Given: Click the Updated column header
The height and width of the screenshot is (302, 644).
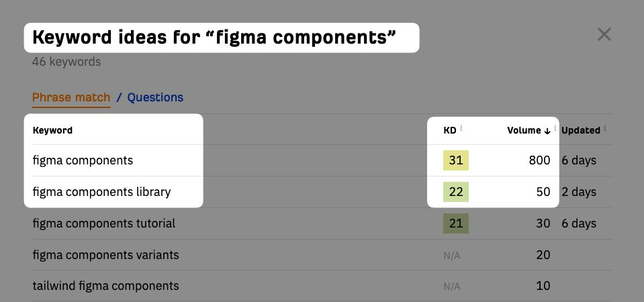Looking at the screenshot, I should click(x=580, y=130).
